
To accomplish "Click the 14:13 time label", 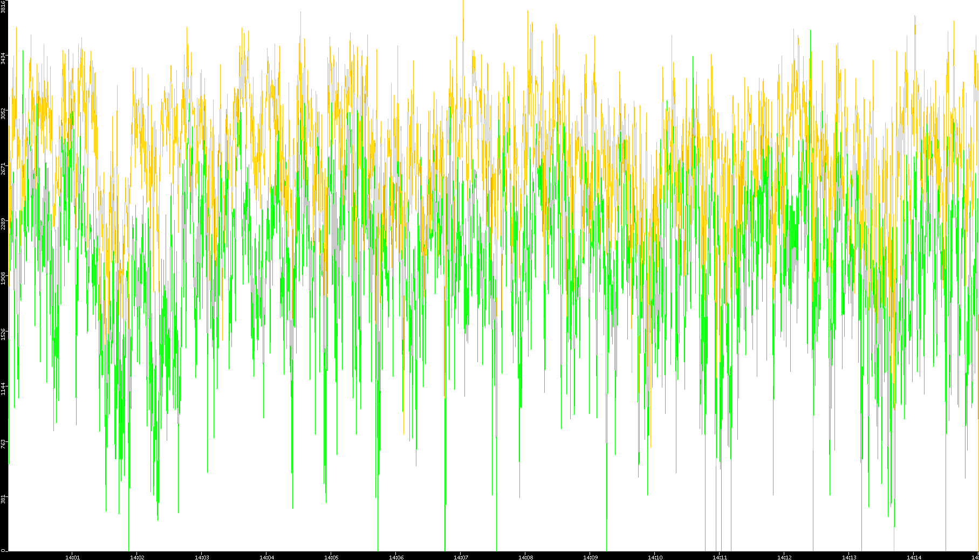I will [849, 557].
